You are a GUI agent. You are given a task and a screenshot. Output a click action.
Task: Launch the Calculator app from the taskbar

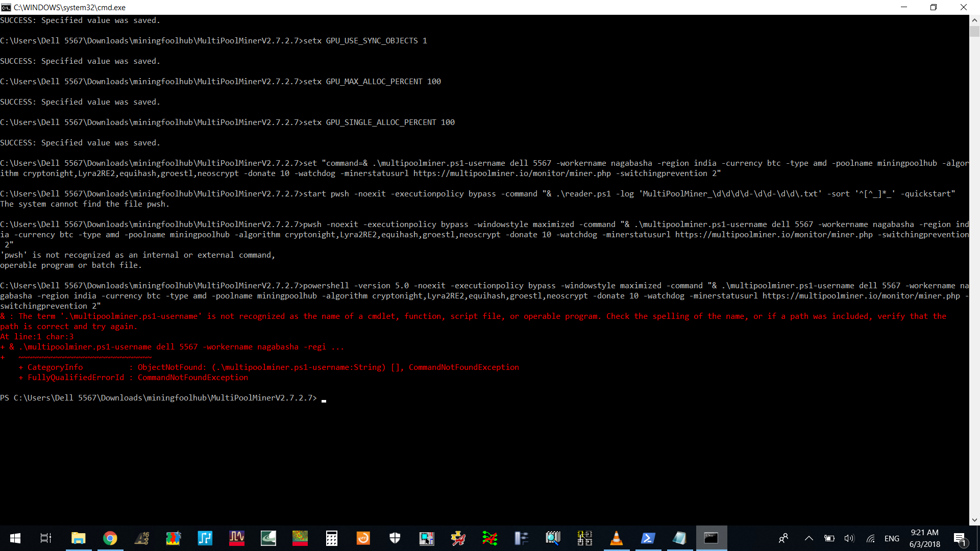(332, 538)
